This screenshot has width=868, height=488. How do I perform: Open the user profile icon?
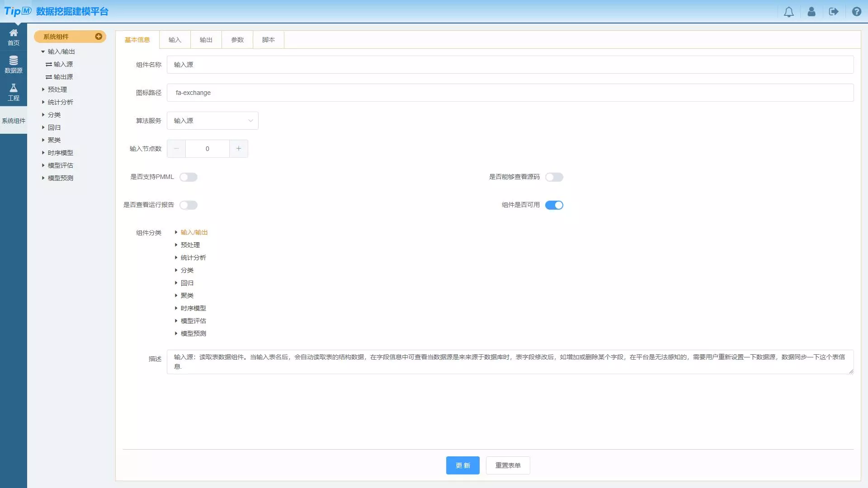[811, 12]
